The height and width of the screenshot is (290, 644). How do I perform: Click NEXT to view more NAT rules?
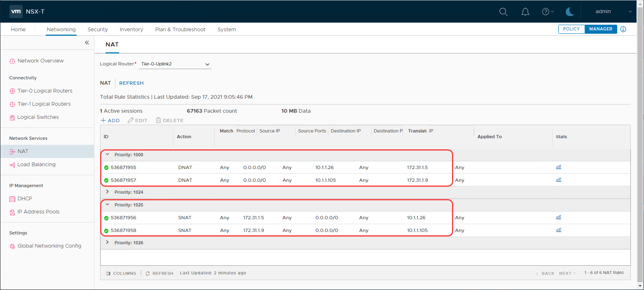tap(565, 273)
